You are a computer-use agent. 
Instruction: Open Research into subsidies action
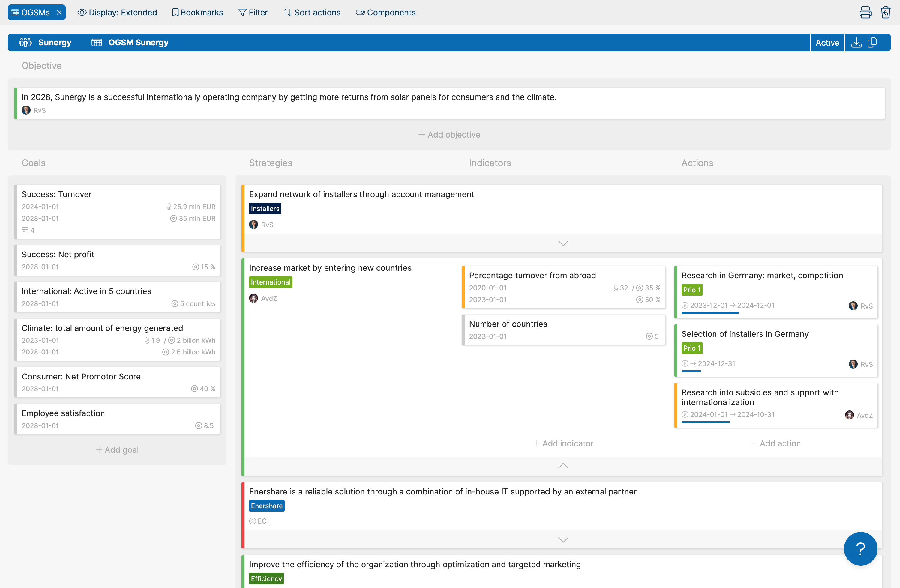click(x=775, y=405)
